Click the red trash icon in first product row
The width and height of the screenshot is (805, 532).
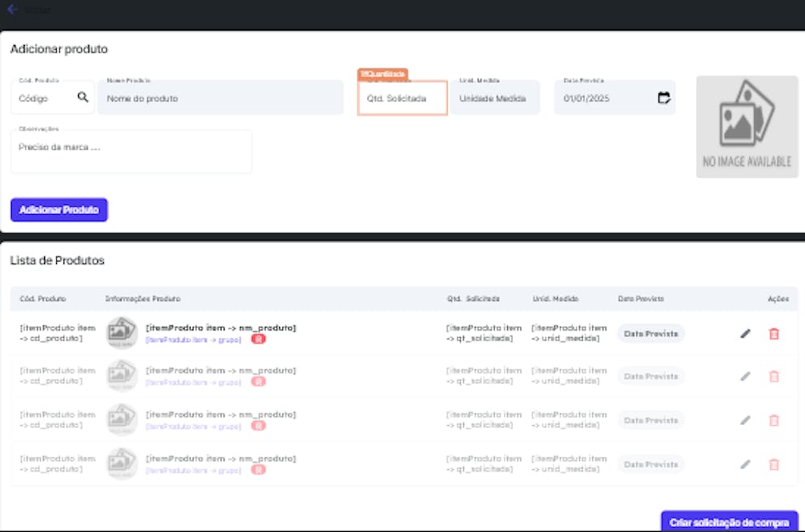pyautogui.click(x=774, y=334)
